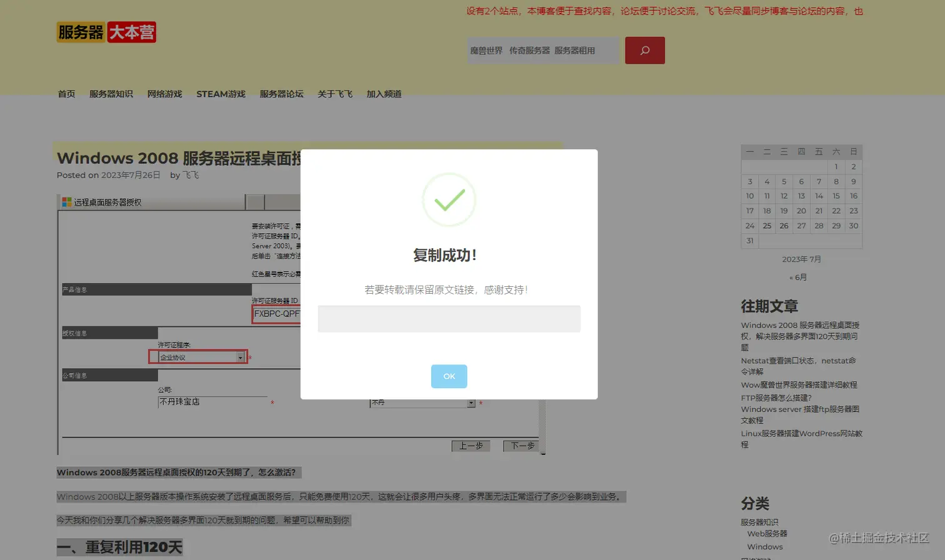The width and height of the screenshot is (945, 560).
Task: Click the green checkmark success icon
Action: [x=449, y=200]
